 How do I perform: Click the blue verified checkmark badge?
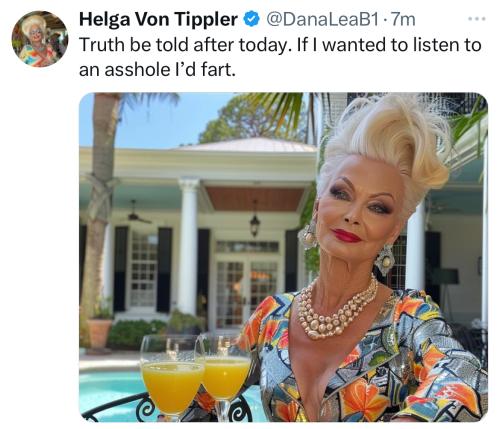(x=252, y=19)
